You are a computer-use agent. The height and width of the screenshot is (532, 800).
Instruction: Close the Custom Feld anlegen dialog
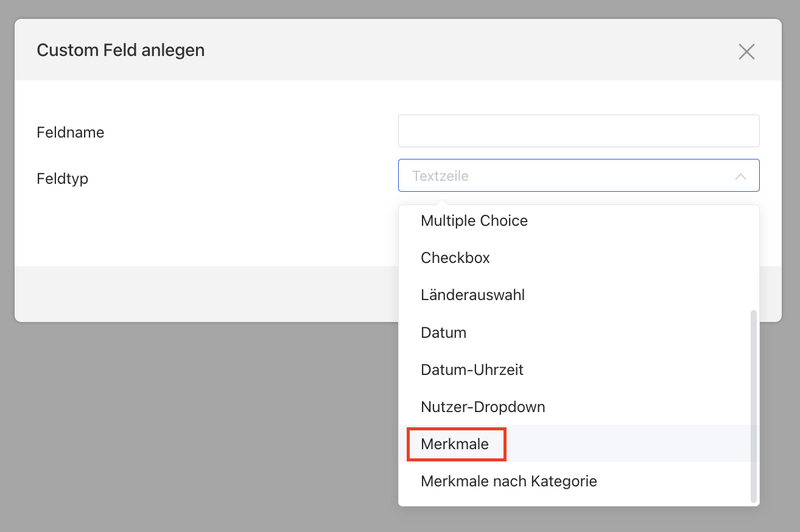(746, 52)
